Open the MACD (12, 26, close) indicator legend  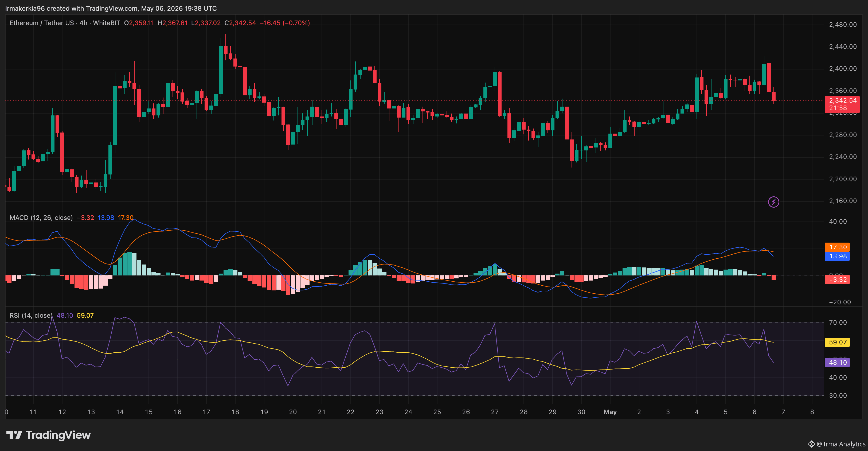click(41, 218)
